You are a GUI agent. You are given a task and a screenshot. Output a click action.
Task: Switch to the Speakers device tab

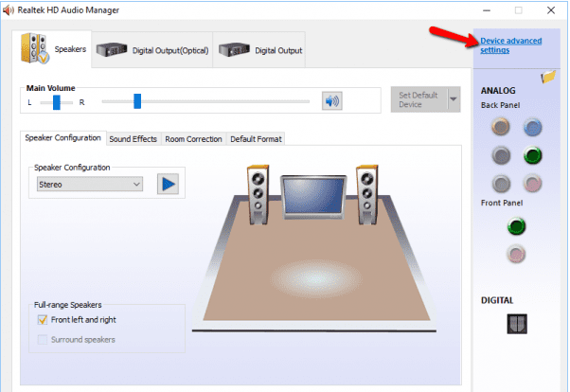click(x=52, y=49)
